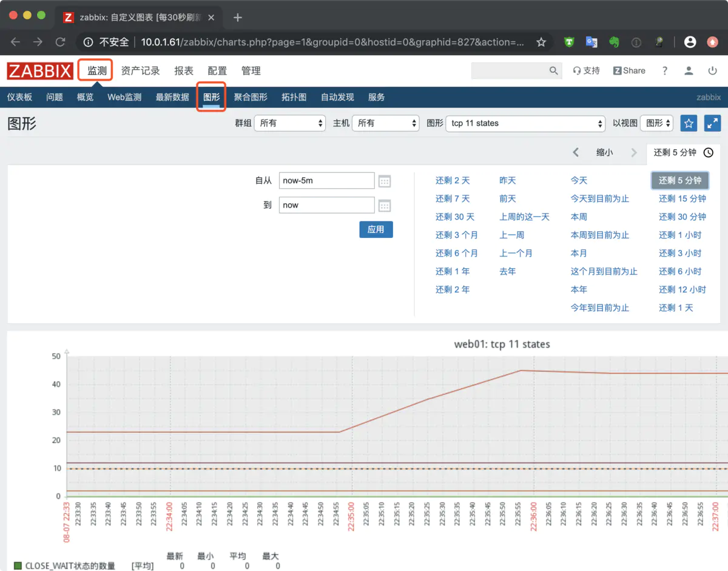The image size is (728, 571).
Task: Click the green CLOSE_WAIT legend color square
Action: click(x=18, y=566)
